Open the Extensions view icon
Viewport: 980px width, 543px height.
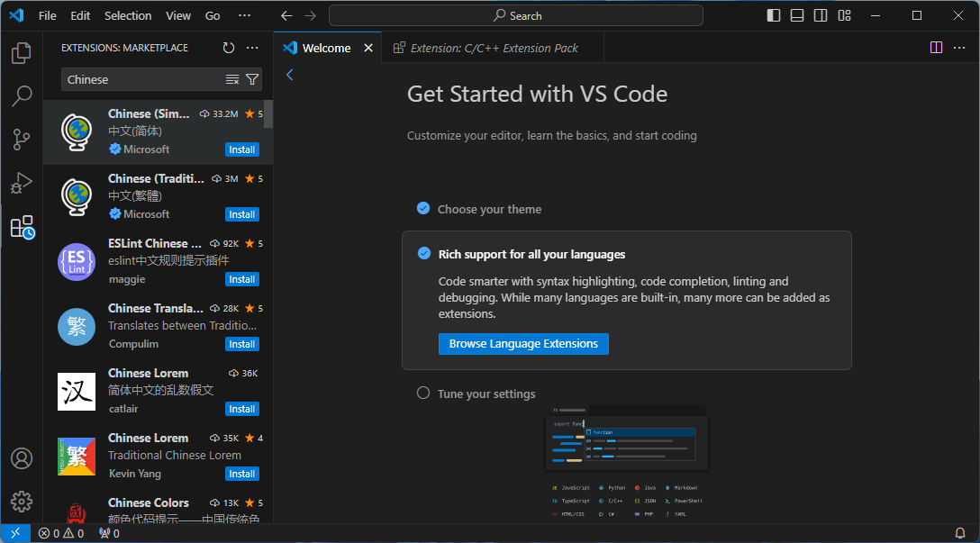[x=22, y=227]
